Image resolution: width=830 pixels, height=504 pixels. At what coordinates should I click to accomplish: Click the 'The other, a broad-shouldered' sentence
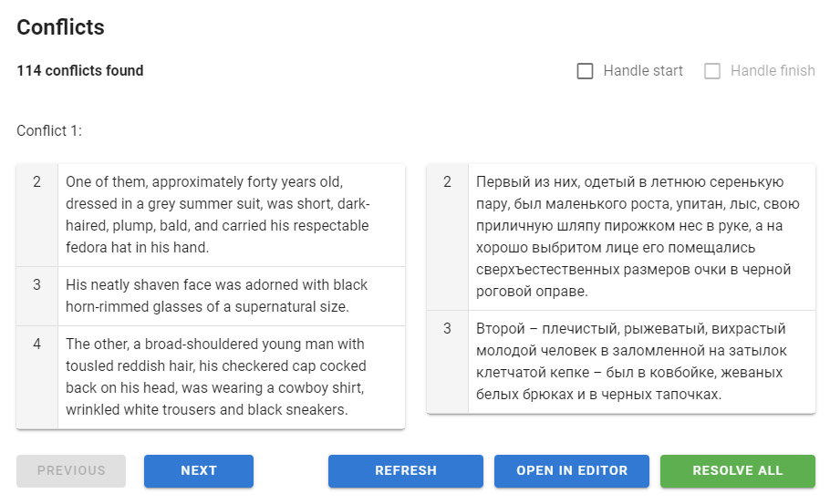pos(217,376)
